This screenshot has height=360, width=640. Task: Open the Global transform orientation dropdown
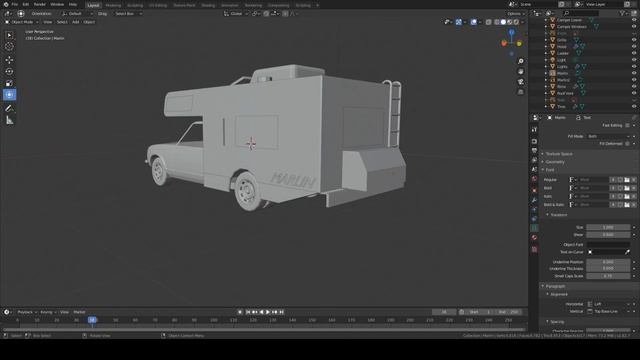tap(236, 13)
